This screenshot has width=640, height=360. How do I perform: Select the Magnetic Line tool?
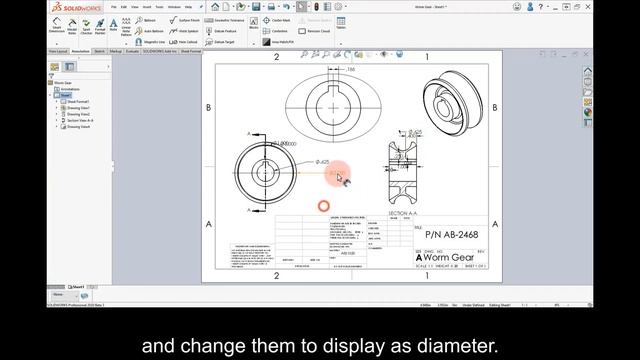(150, 42)
